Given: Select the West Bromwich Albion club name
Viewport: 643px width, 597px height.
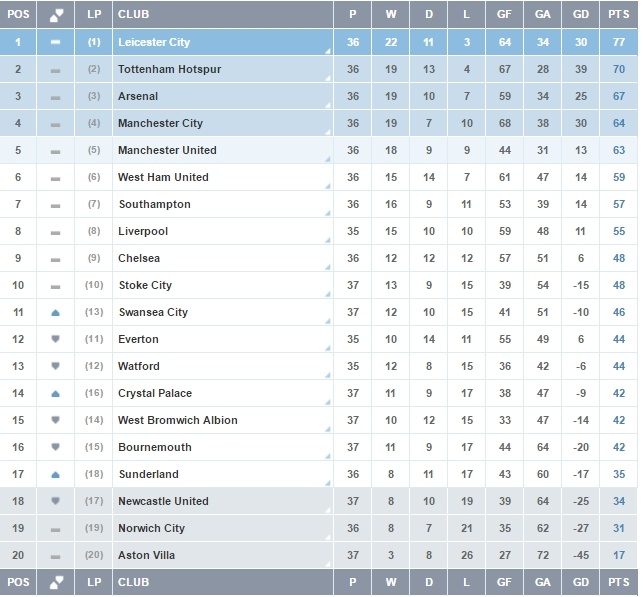Looking at the screenshot, I should coord(178,421).
